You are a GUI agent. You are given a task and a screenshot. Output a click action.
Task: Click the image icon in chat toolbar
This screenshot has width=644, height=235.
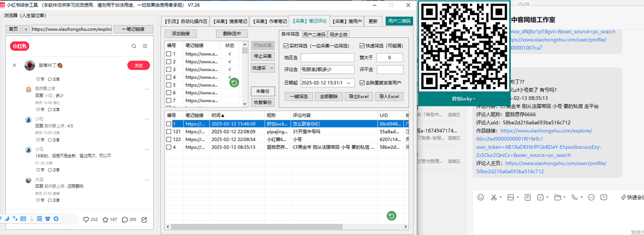[x=511, y=197]
